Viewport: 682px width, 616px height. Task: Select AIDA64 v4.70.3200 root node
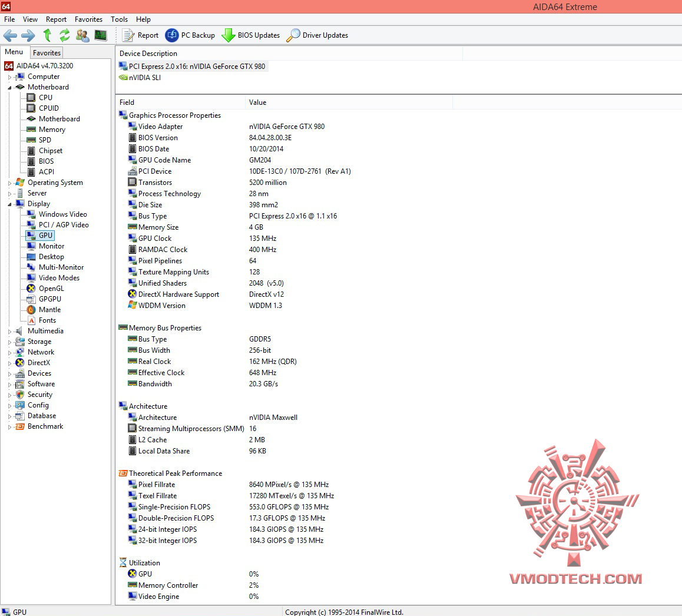45,66
